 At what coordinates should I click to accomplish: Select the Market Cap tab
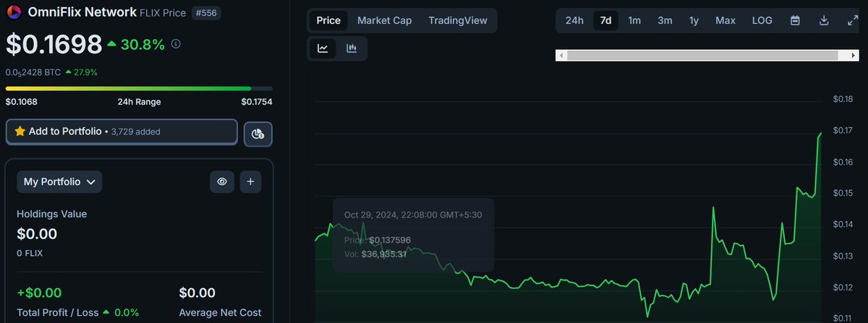(385, 20)
